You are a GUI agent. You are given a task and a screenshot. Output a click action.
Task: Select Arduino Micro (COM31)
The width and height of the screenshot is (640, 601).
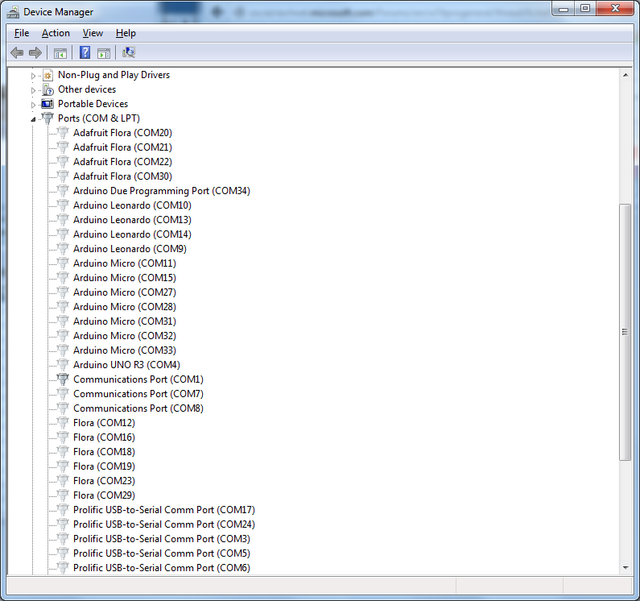(x=124, y=321)
